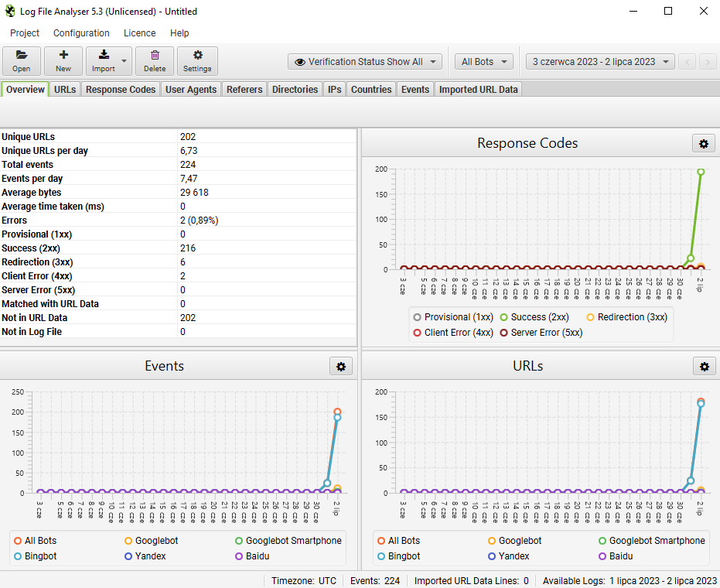Open the Verification Status Show All dropdown

[365, 62]
